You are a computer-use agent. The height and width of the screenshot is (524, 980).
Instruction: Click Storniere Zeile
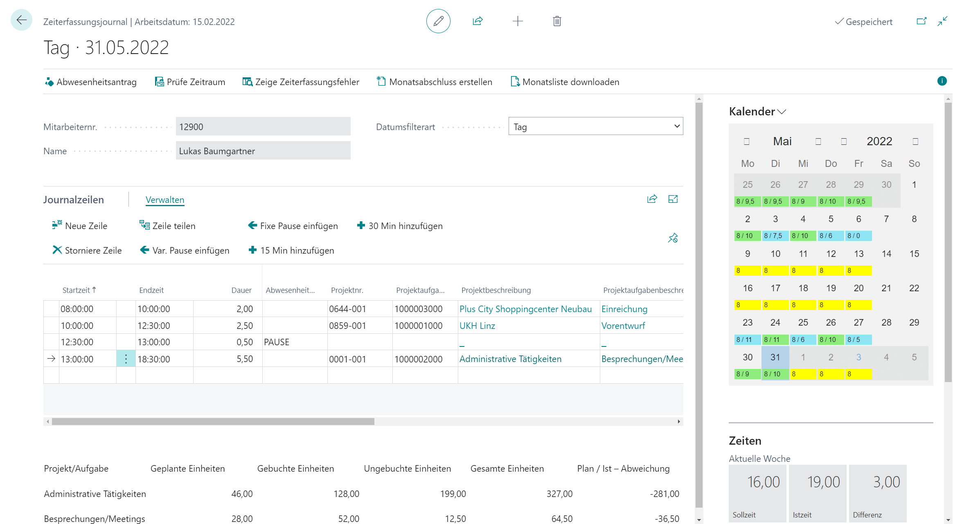pyautogui.click(x=87, y=250)
